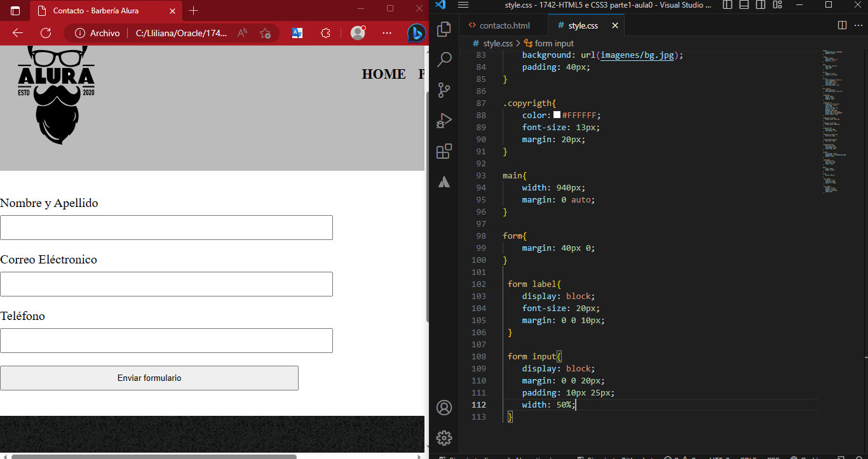The image size is (868, 459).
Task: Add this page to favorites in Edge
Action: pyautogui.click(x=265, y=33)
